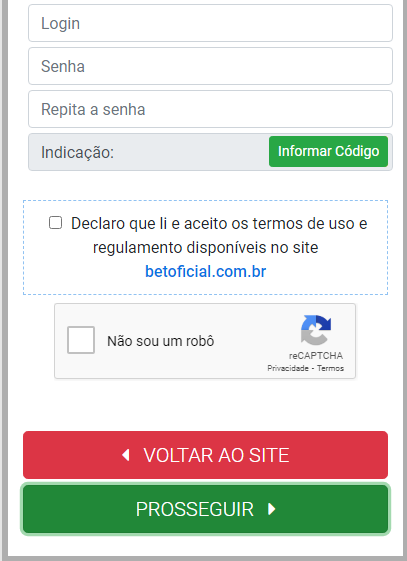Image resolution: width=407 pixels, height=561 pixels.
Task: Open the betoficial.com.br link
Action: pos(206,272)
